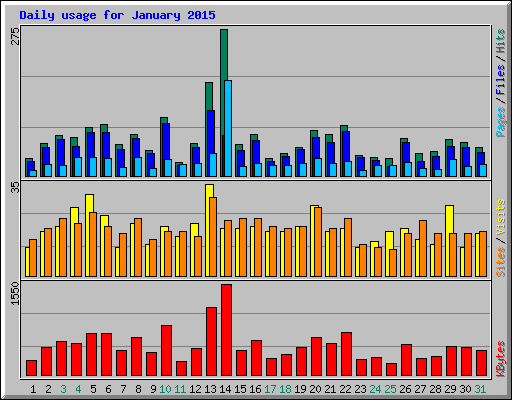This screenshot has width=512, height=400.
Task: Click day label 14 on x-axis
Action: [225, 389]
